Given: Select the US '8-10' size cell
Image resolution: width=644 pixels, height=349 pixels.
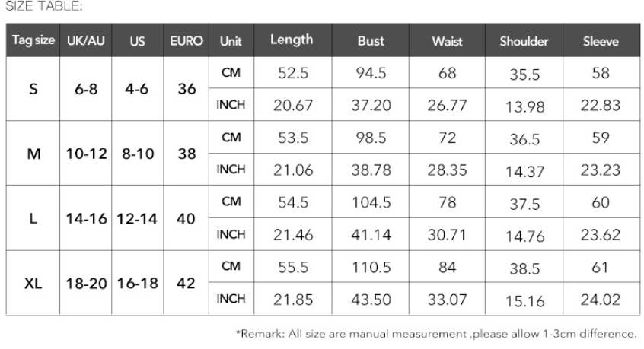Looking at the screenshot, I should [138, 154].
